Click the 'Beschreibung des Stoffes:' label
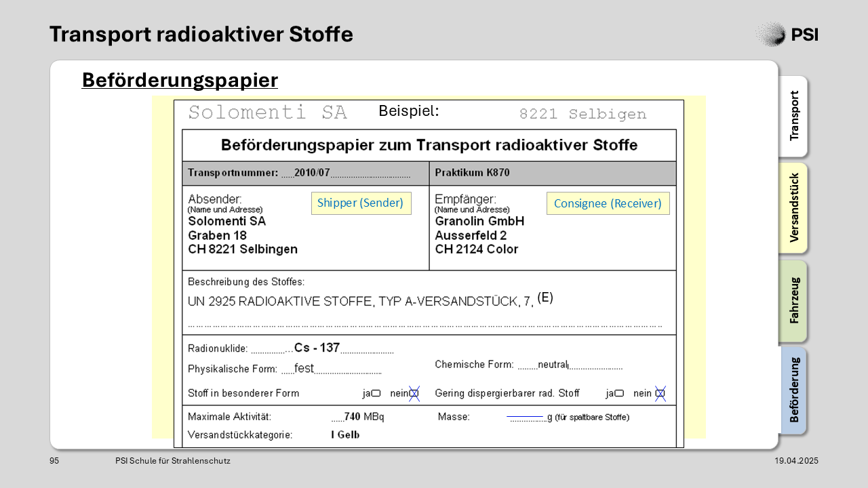 coord(246,281)
